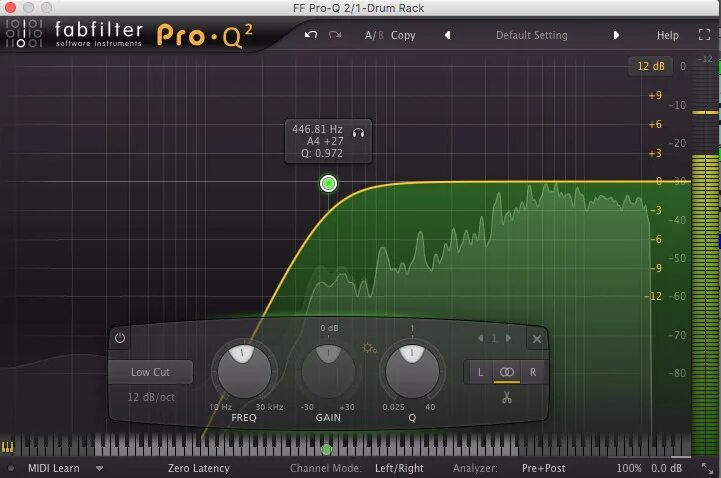Open the Help menu
Screen dimensions: 721x478
click(x=667, y=35)
